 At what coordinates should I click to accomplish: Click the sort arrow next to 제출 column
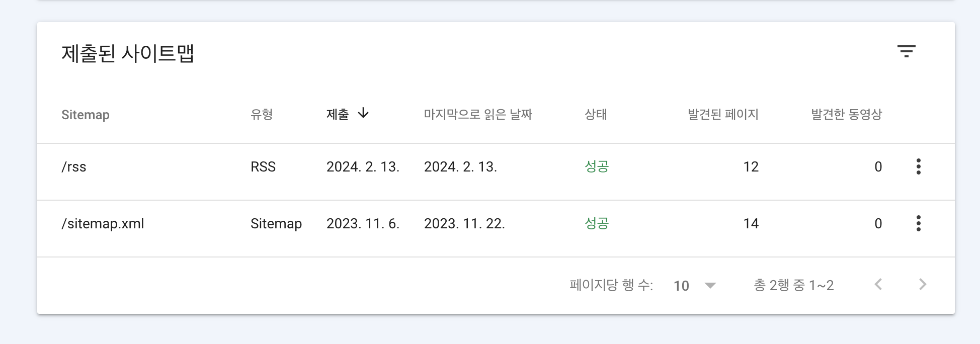tap(363, 114)
